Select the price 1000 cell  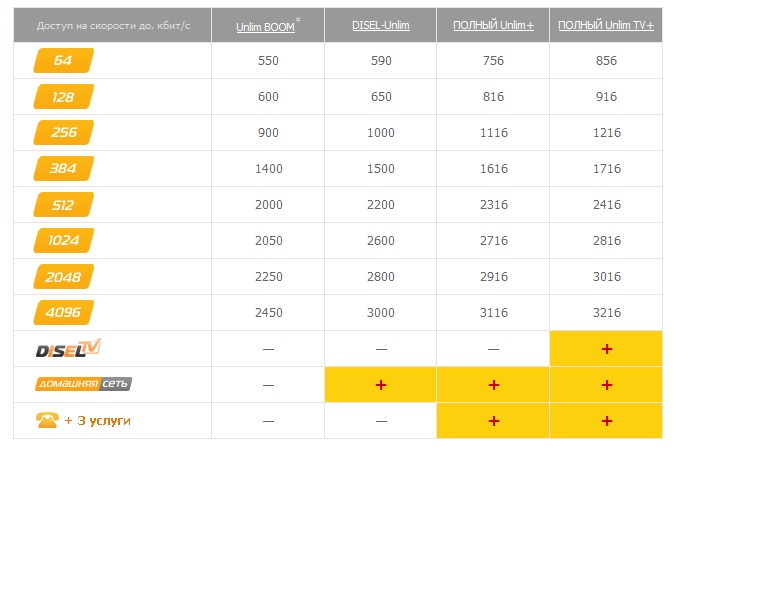coord(381,133)
